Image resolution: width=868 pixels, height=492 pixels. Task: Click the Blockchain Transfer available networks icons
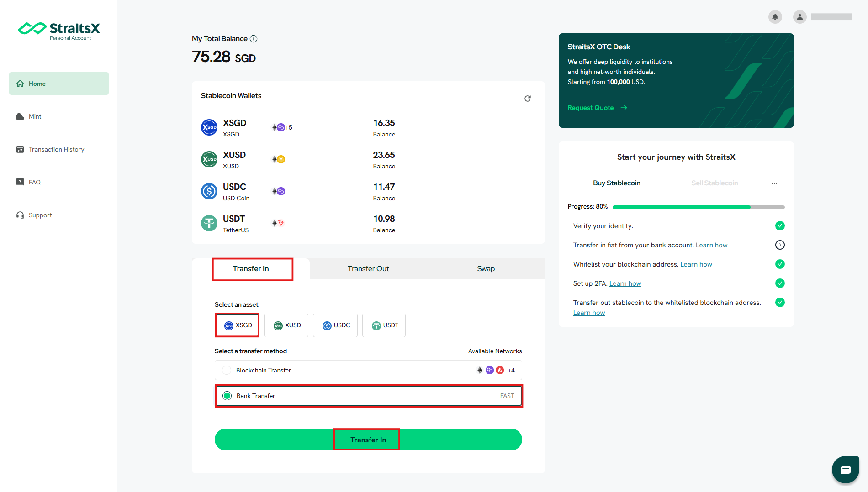(x=496, y=370)
